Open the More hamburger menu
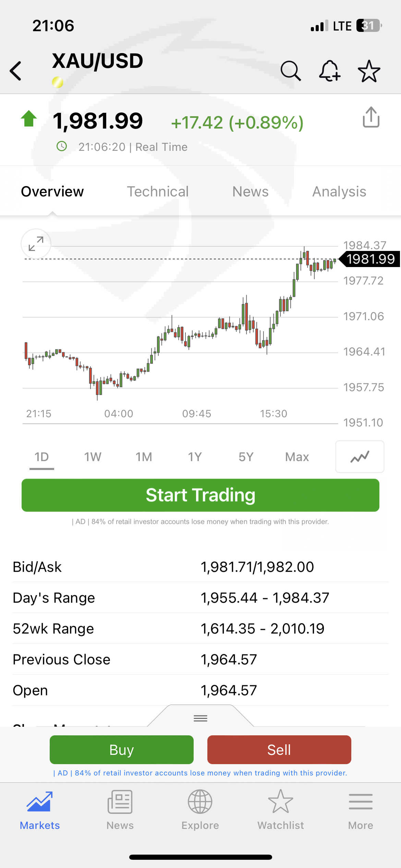The image size is (401, 868). coord(361,810)
